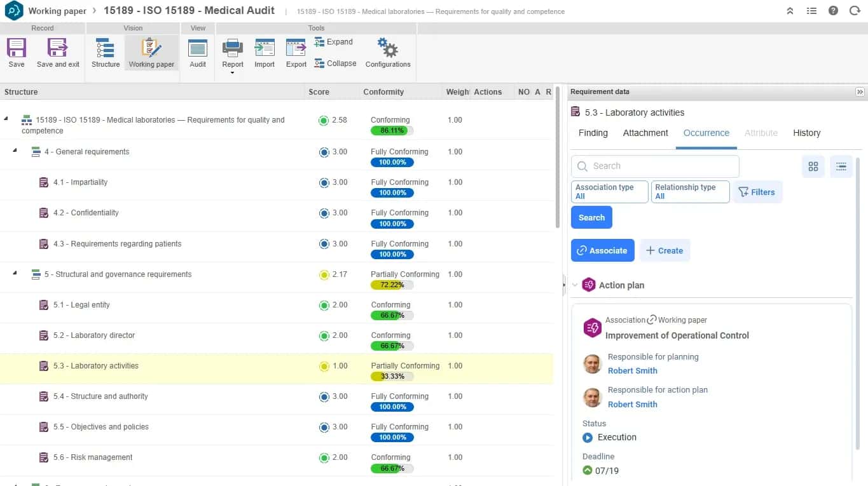Open the Filters options
This screenshot has height=486, width=868.
click(757, 192)
